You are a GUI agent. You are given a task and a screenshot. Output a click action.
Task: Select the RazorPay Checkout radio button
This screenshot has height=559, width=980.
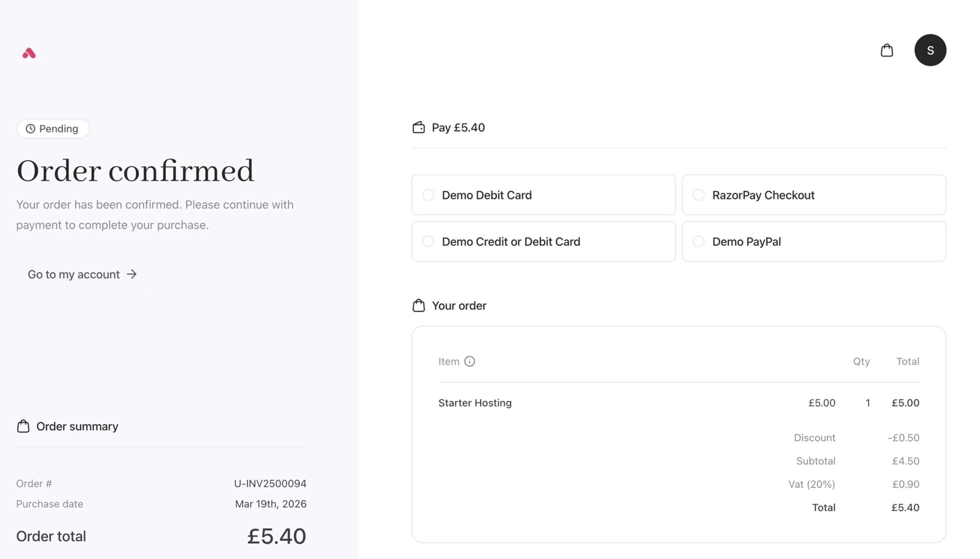coord(698,195)
